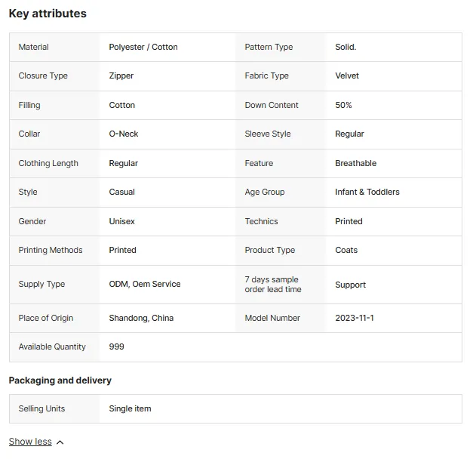Viewport: 476px width, 459px height.
Task: Collapse attributes with the Show less chevron icon
Action: point(60,442)
